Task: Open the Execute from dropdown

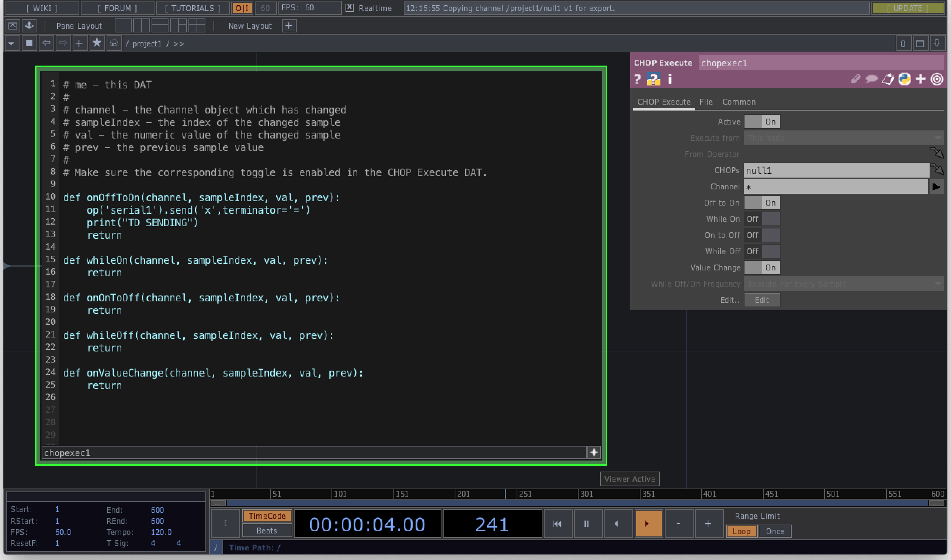Action: 844,138
